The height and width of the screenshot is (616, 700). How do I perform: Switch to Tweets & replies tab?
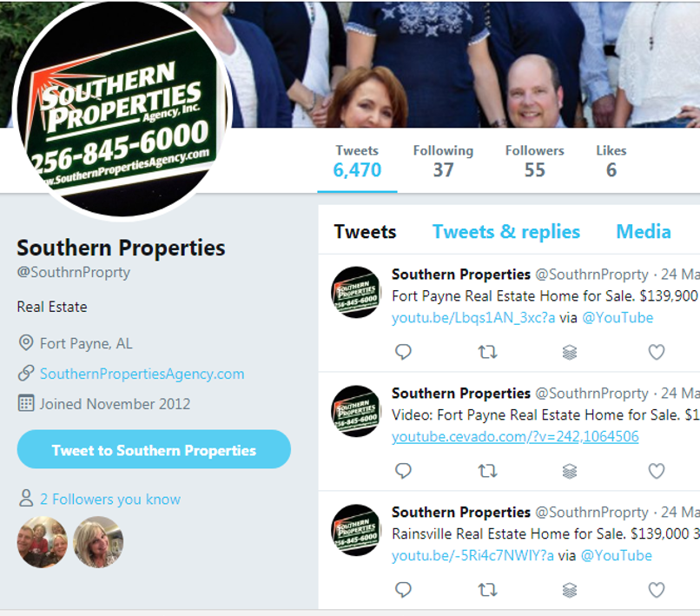506,232
